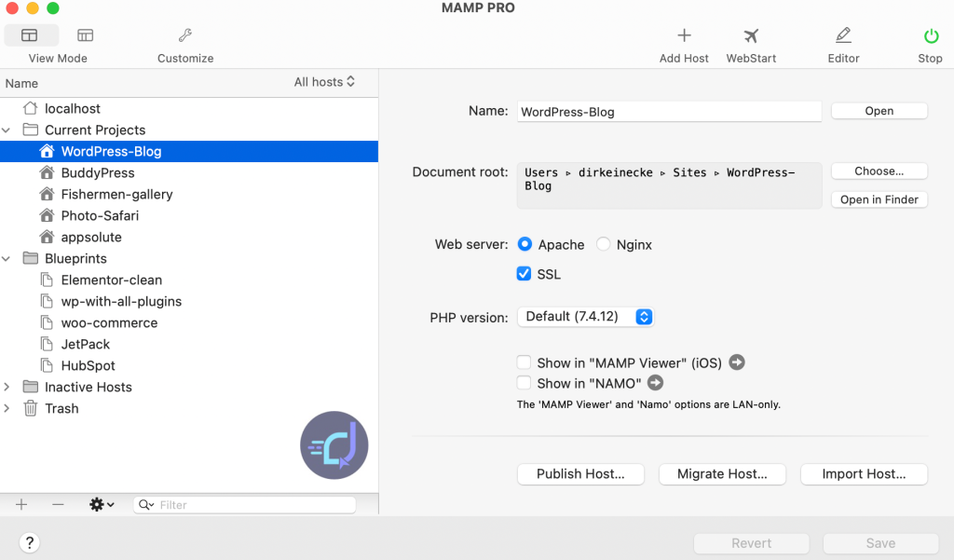The image size is (954, 560).
Task: Click the Document root path box
Action: pyautogui.click(x=669, y=185)
